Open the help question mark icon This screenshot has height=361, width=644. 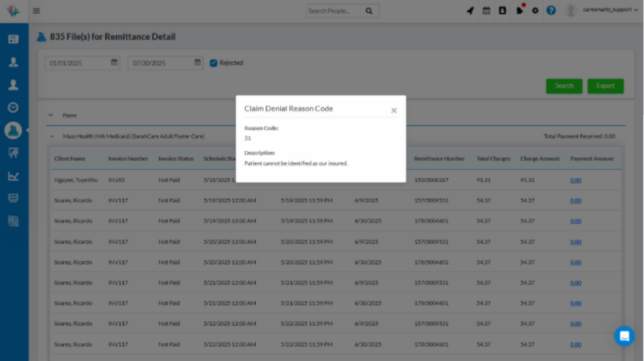coord(551,10)
